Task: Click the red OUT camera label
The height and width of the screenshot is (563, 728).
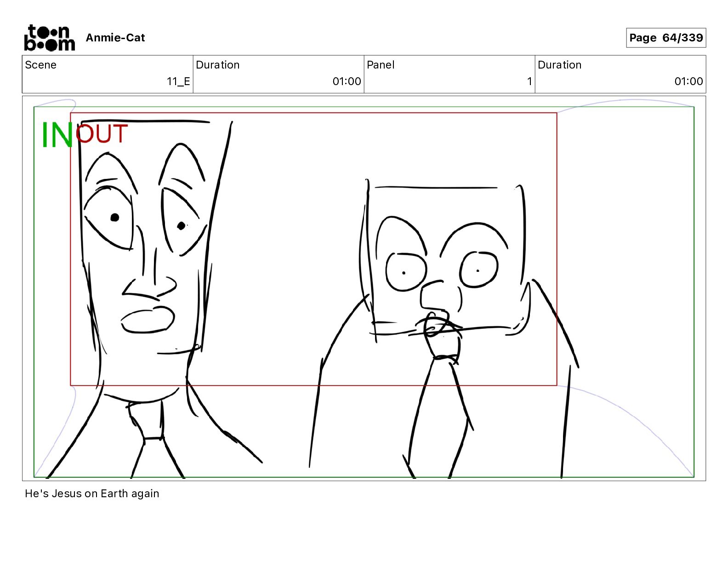Action: 102,134
